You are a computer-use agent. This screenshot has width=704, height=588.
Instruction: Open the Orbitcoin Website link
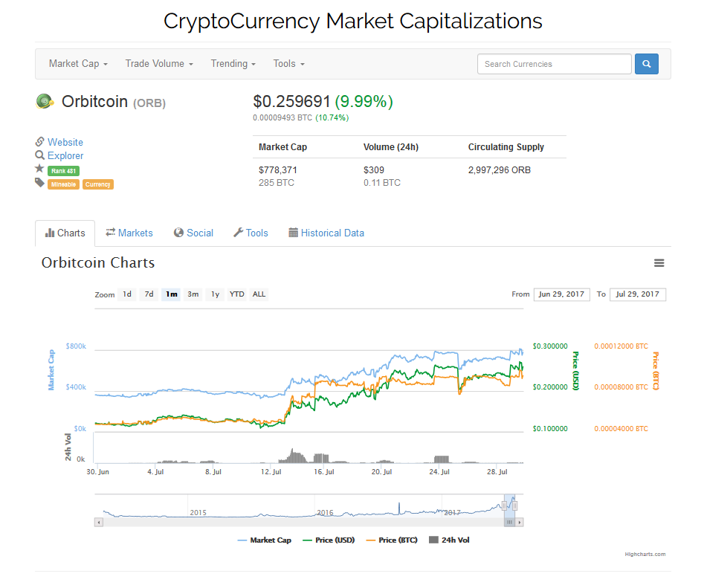65,142
